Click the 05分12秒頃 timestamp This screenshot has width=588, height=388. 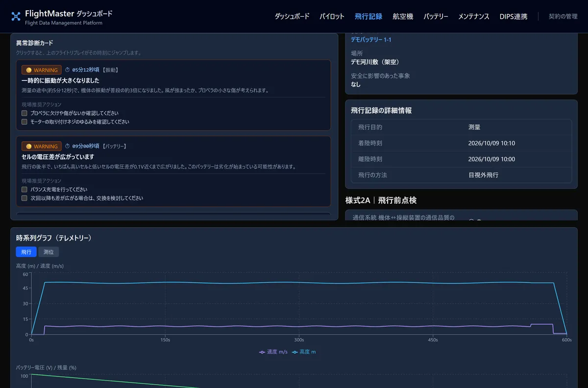point(85,70)
